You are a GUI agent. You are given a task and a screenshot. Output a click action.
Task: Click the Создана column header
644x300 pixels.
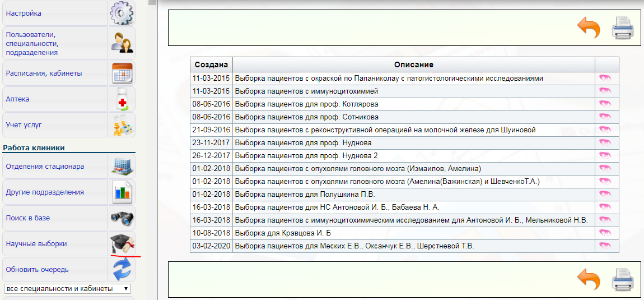pos(211,65)
